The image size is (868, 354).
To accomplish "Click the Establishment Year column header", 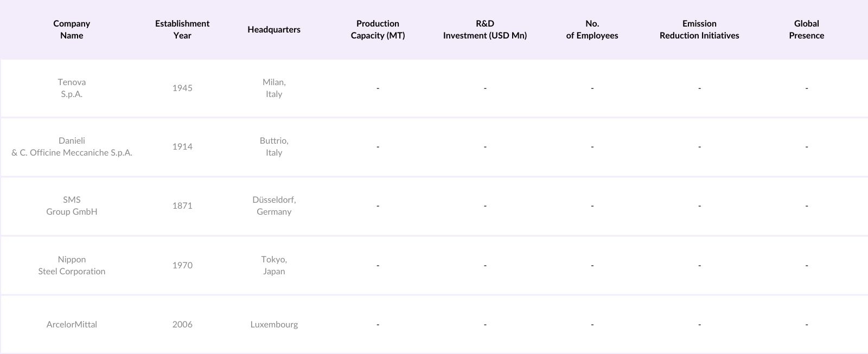I will tap(182, 29).
